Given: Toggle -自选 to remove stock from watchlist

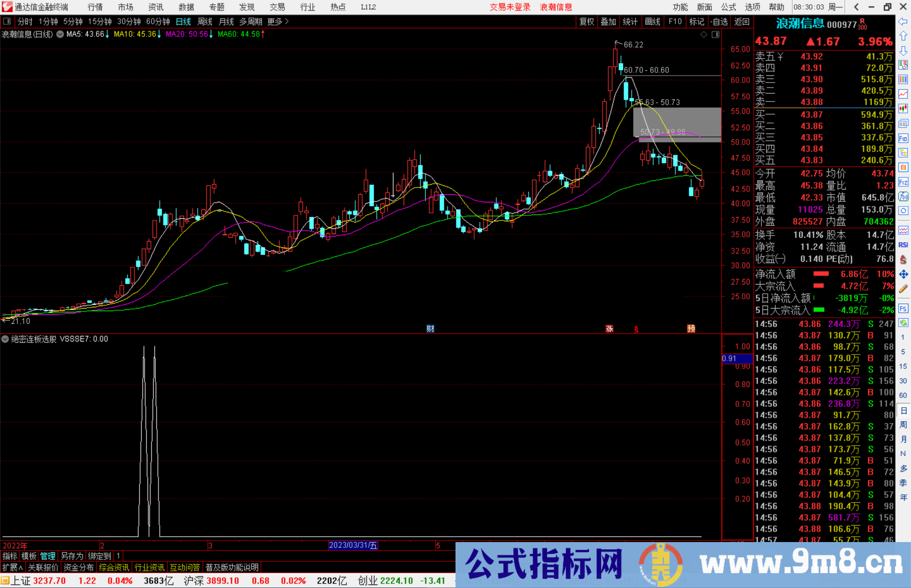Looking at the screenshot, I should pos(720,21).
